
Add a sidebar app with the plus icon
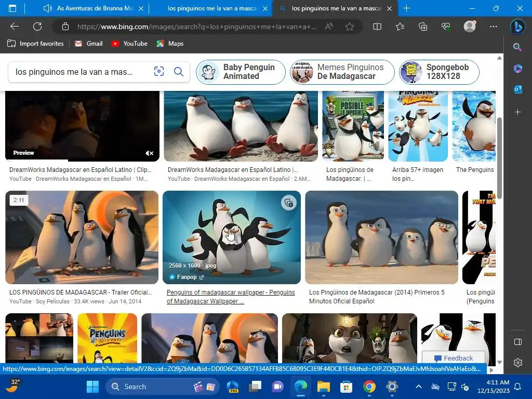(x=517, y=112)
